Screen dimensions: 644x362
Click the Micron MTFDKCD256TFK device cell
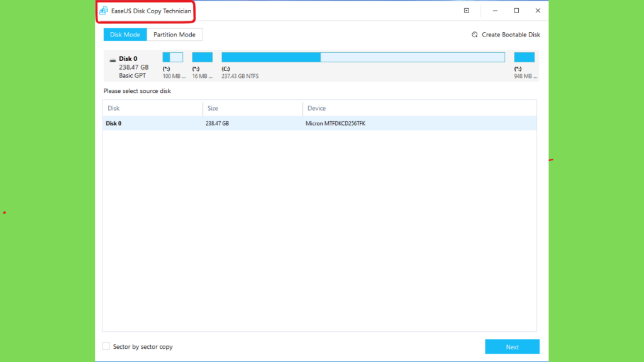click(x=335, y=123)
